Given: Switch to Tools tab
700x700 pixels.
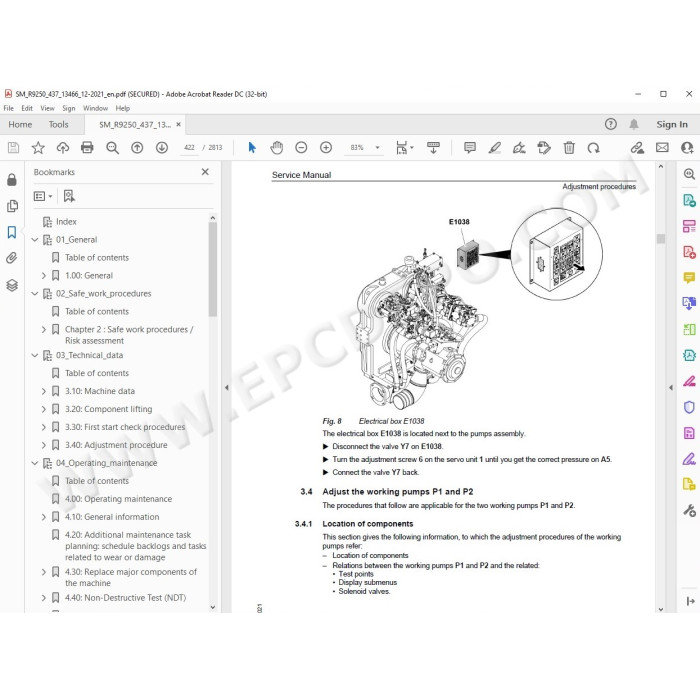Looking at the screenshot, I should (58, 125).
